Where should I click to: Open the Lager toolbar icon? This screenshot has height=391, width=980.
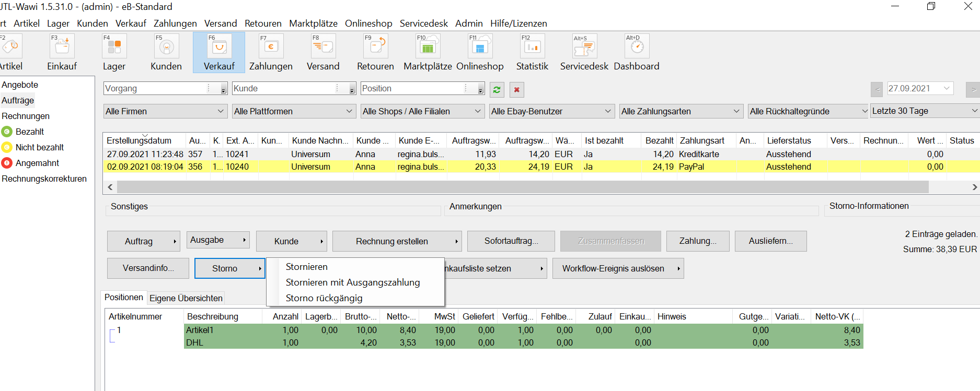click(114, 52)
